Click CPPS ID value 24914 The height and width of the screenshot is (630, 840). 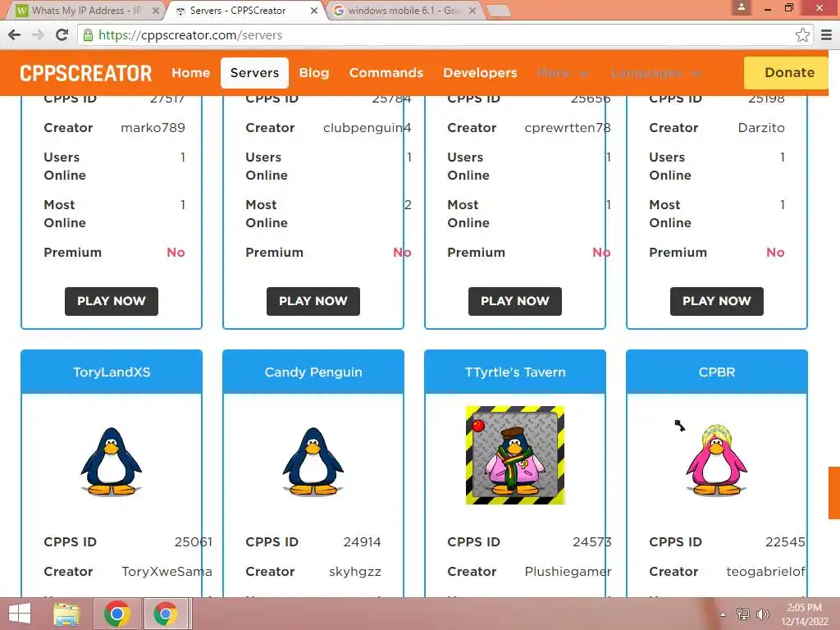[362, 542]
